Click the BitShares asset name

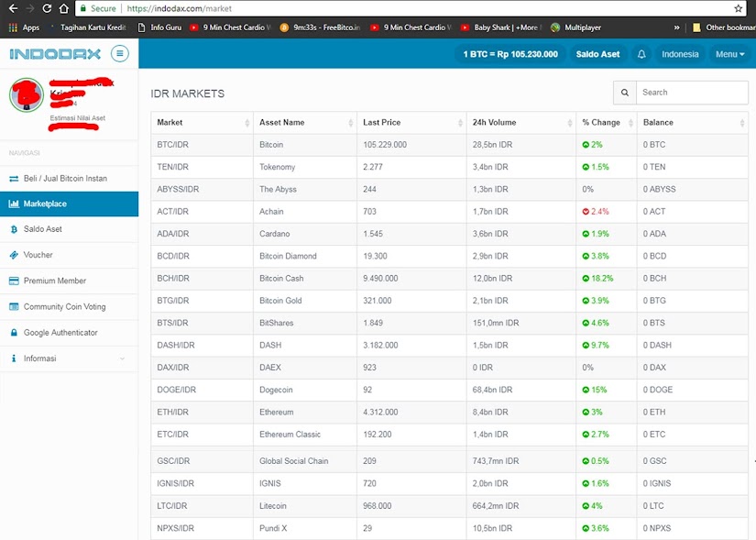[276, 323]
